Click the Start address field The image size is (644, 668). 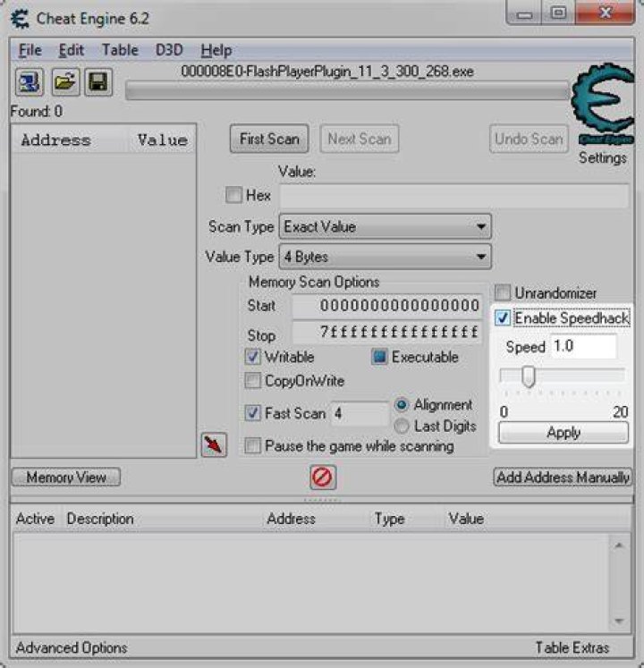[x=387, y=306]
